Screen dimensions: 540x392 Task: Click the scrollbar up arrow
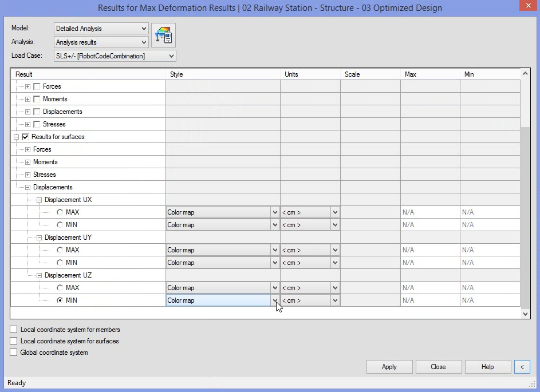pos(524,73)
